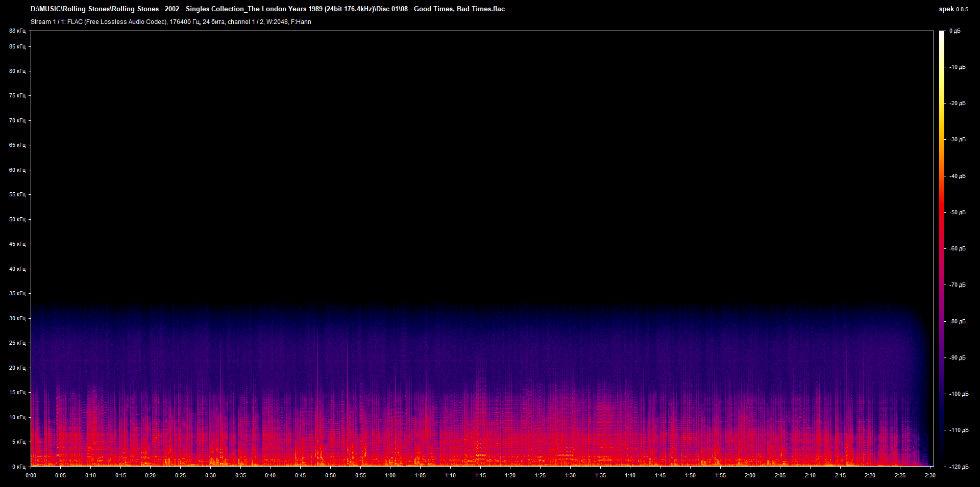Click the 88 кГц frequency axis label
Screen dimensions: 980x487
18,31
